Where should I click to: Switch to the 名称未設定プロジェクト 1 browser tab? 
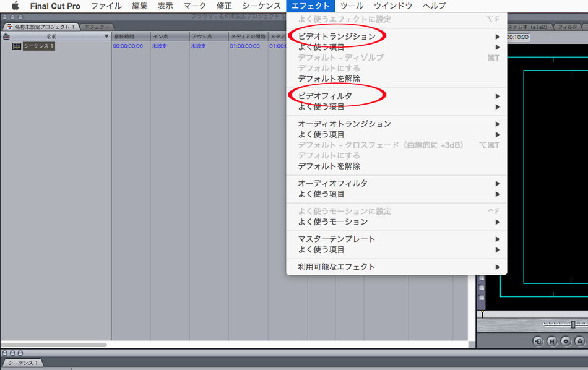41,27
